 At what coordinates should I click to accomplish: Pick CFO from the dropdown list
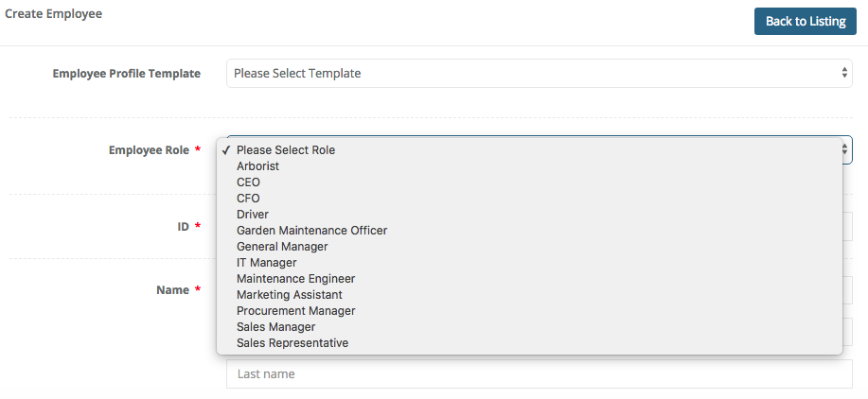point(248,199)
